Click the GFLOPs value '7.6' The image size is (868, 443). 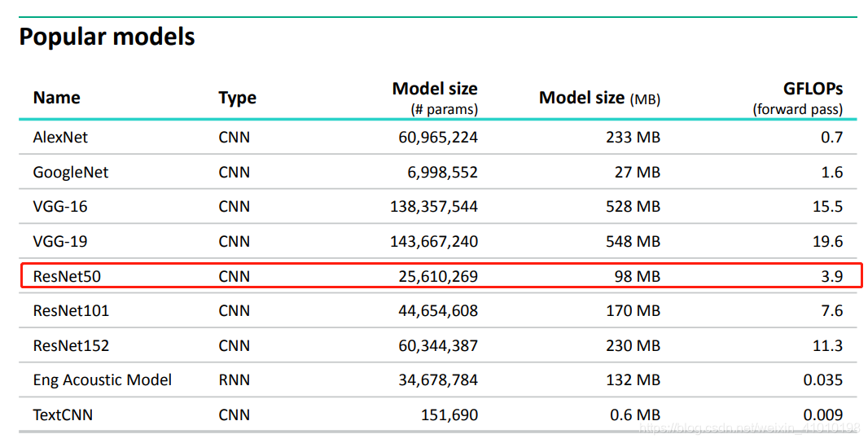point(831,310)
